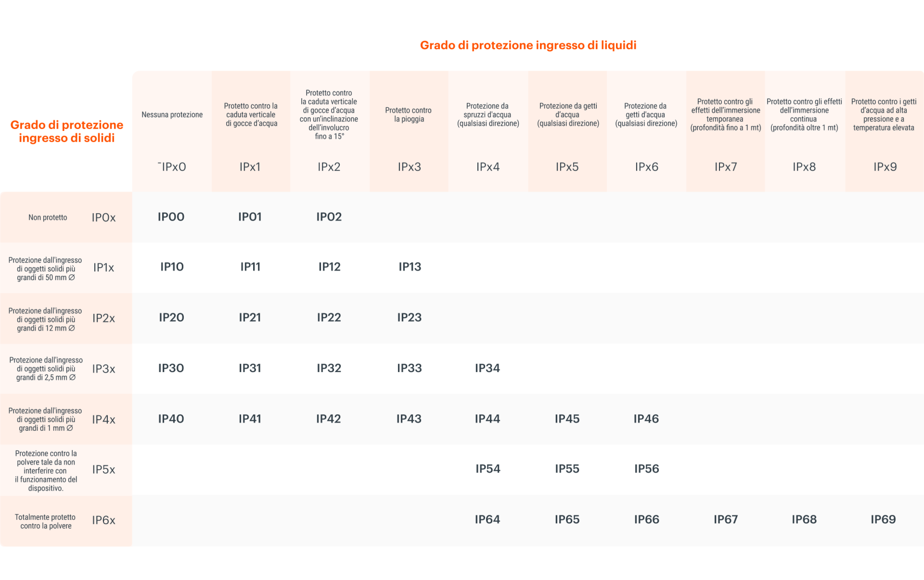
Task: Select the 'Non protetto' row label
Action: click(47, 217)
